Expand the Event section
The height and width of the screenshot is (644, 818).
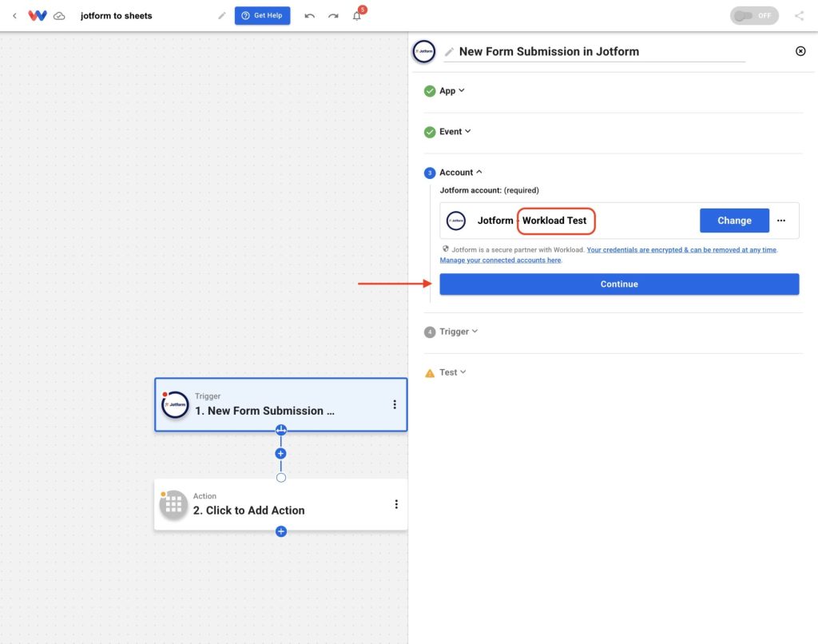[x=455, y=132]
